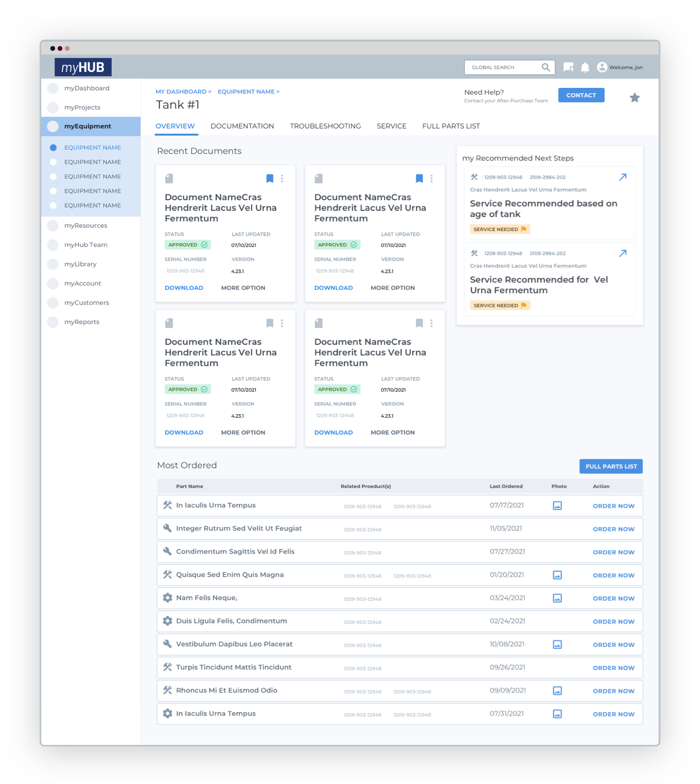Download the first top-row document
The image size is (700, 784).
pyautogui.click(x=184, y=288)
